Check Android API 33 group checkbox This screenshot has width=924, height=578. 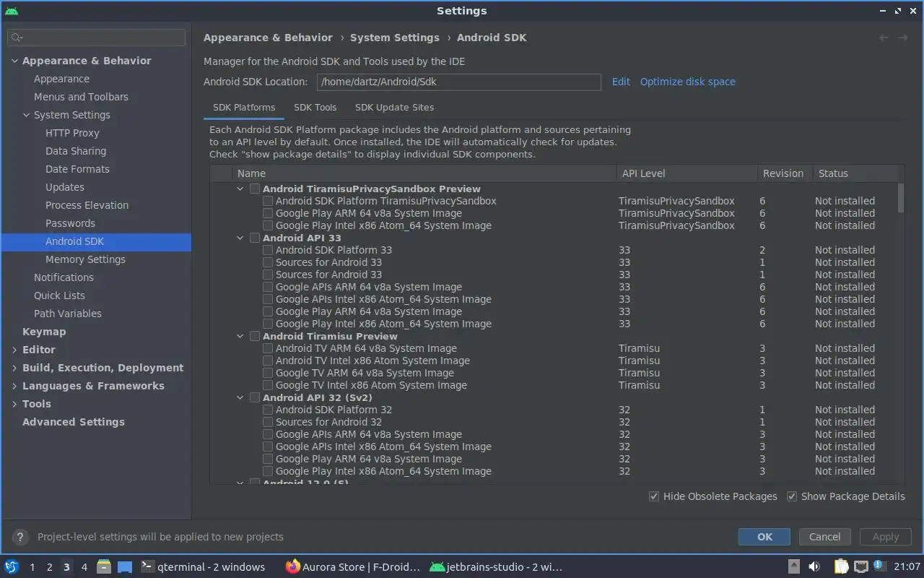tap(255, 238)
